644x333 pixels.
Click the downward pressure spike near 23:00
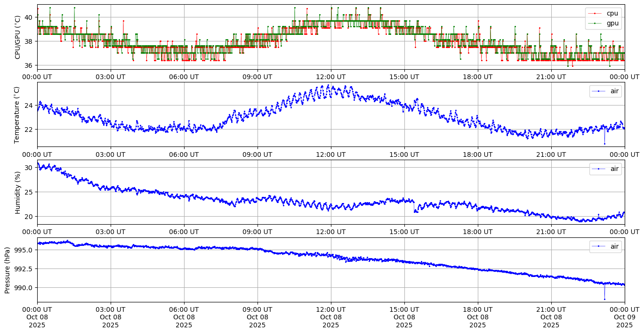click(604, 299)
